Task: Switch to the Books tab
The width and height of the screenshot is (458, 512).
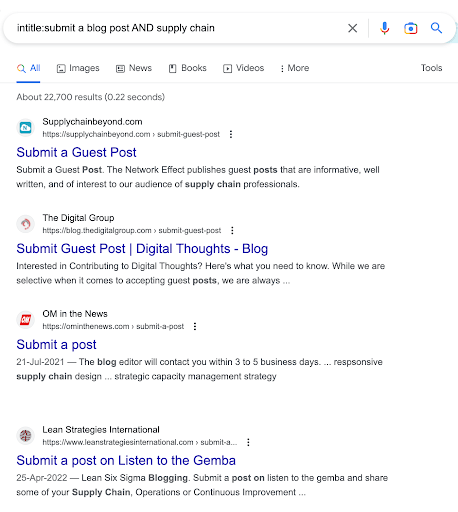Action: [x=187, y=68]
